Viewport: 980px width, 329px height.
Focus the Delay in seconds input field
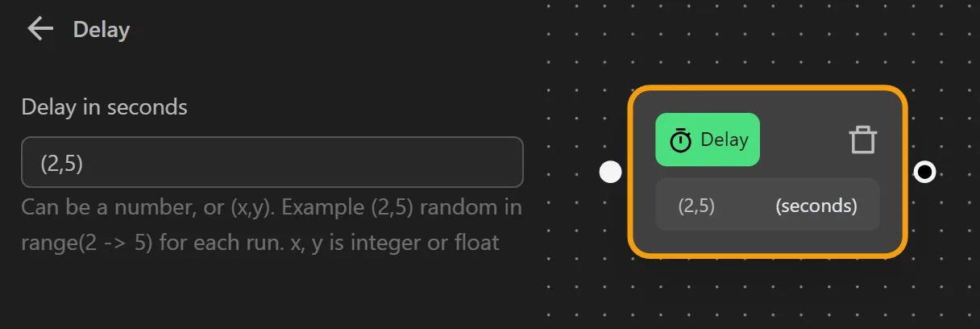point(272,163)
